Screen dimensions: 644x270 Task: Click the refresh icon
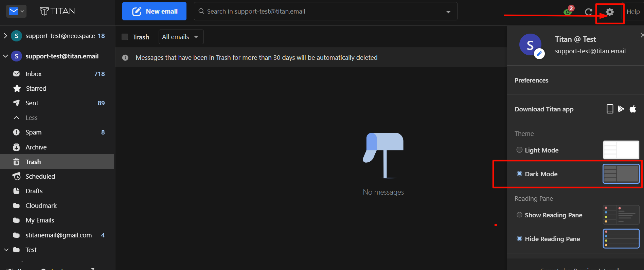(589, 12)
